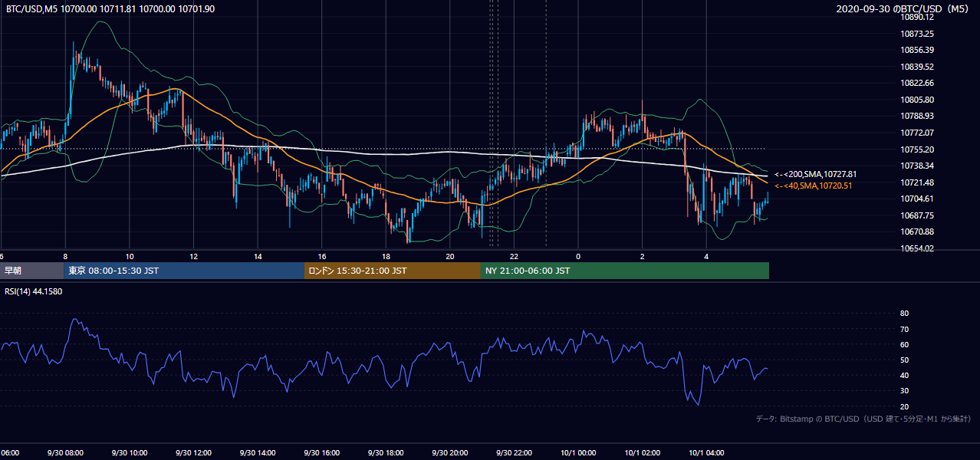Viewport: 980px width, 460px height.
Task: Click the BTC/USD,M5 OHLC header text
Action: 110,8
